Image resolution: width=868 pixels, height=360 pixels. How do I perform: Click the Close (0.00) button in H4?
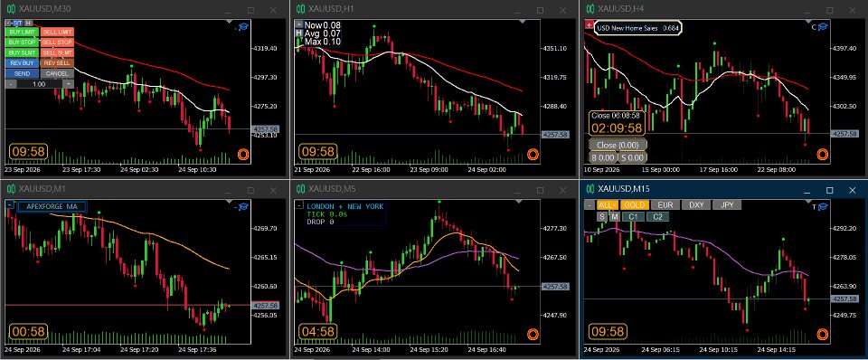(x=618, y=145)
